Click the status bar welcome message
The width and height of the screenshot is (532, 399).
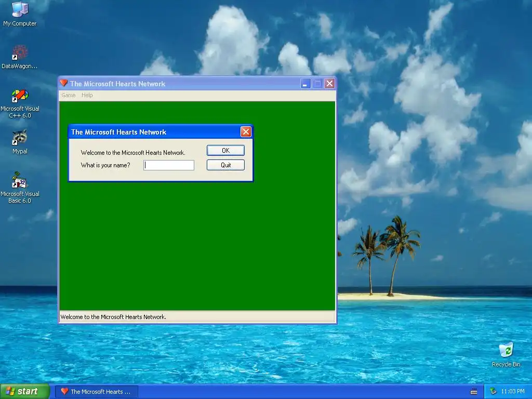[x=113, y=317]
